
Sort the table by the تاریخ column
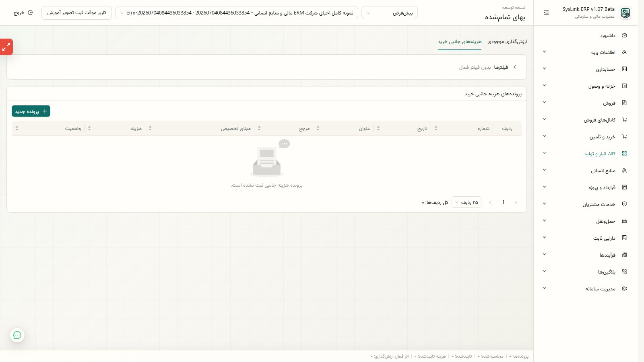tap(378, 128)
